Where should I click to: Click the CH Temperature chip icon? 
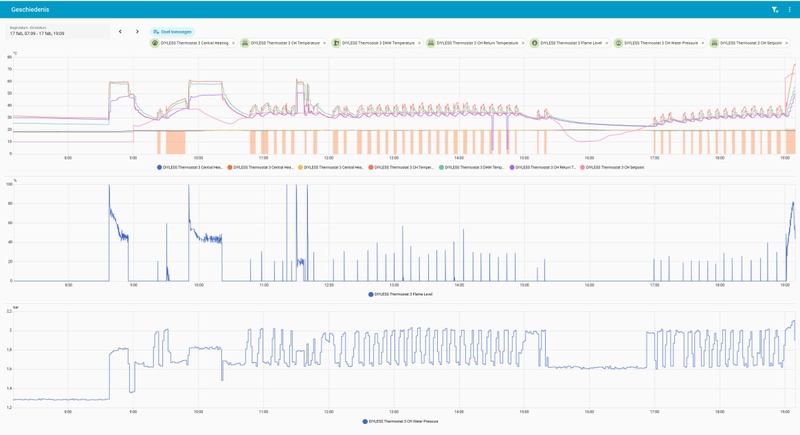coord(245,43)
